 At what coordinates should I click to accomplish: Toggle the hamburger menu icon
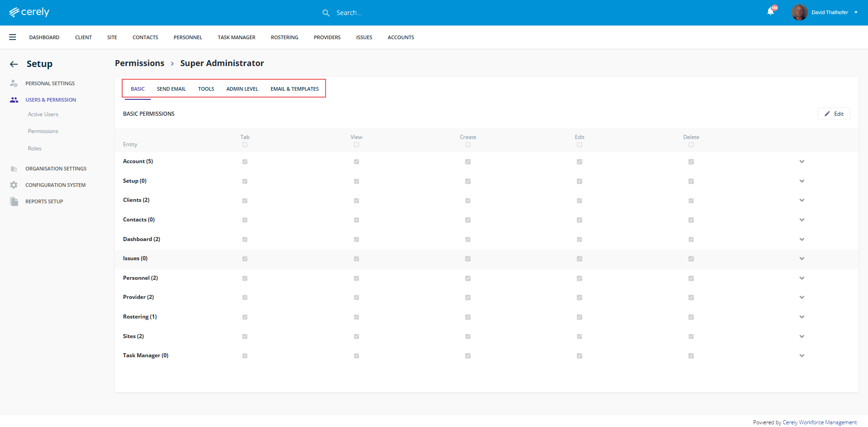pyautogui.click(x=13, y=37)
